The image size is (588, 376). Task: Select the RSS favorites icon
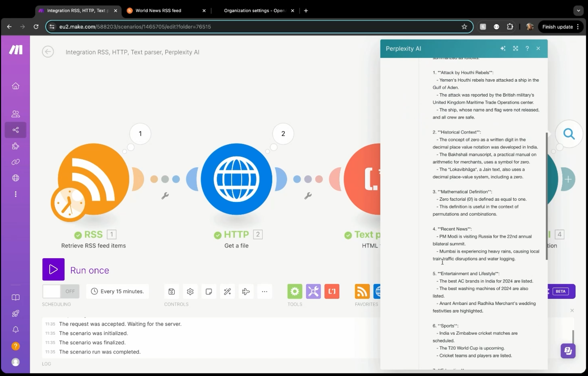click(x=362, y=291)
